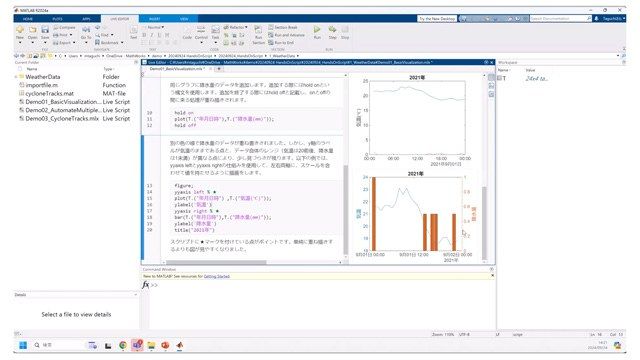
Task: Switch to the VIEW tab
Action: [x=184, y=19]
